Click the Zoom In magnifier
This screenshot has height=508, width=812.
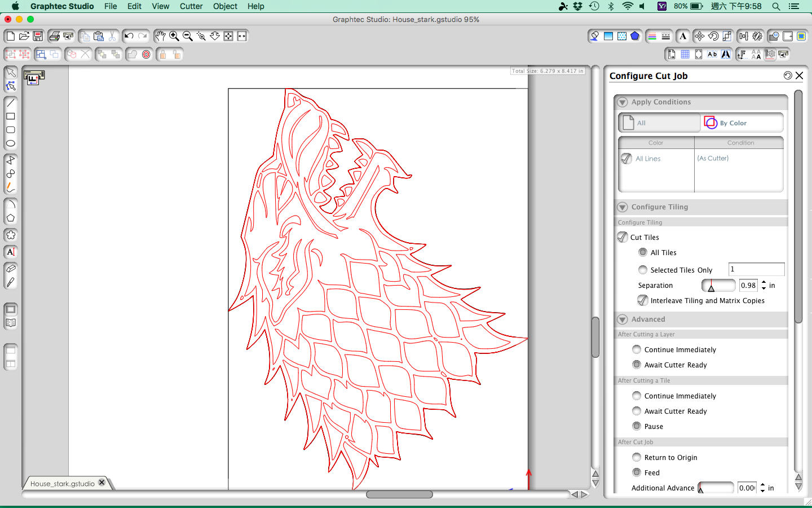click(174, 36)
